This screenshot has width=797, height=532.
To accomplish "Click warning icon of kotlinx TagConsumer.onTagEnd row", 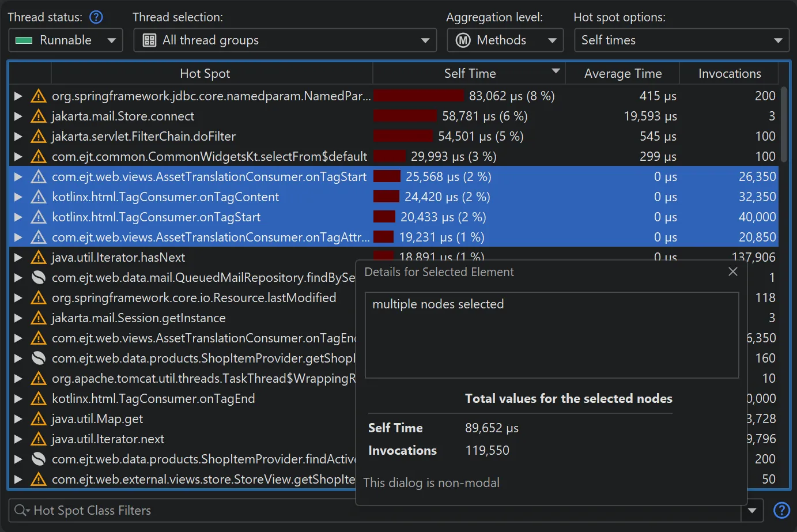I will (x=39, y=398).
